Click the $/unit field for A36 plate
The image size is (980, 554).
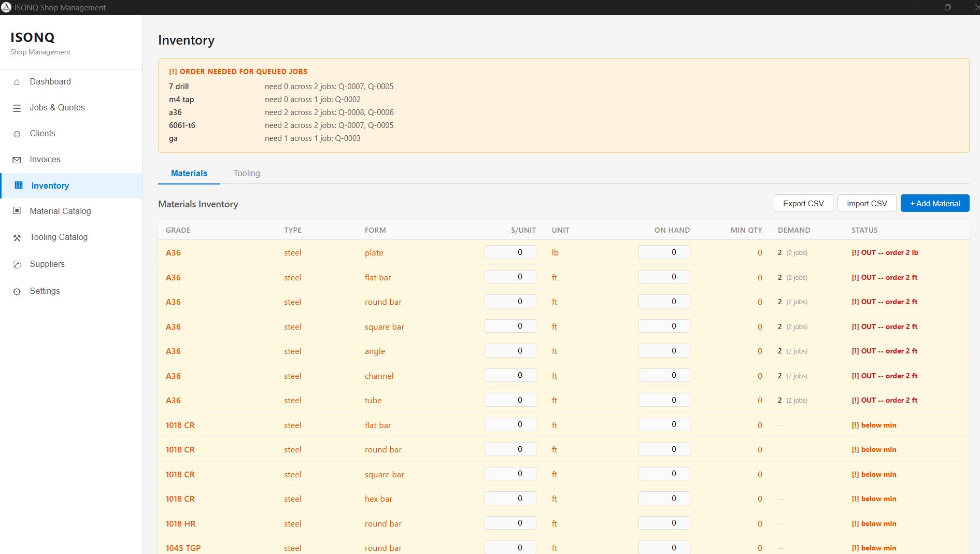tap(510, 252)
